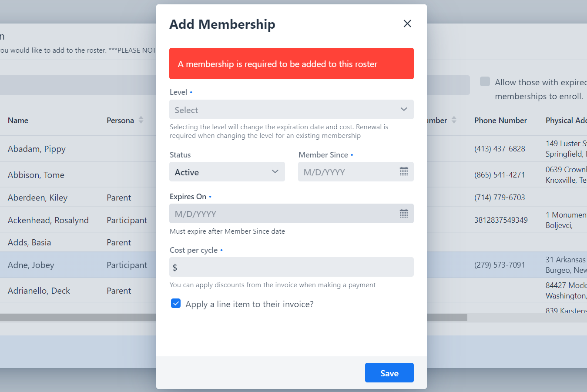Select Abadam, Pippy in the roster
Viewport: 587px width, 392px height.
coord(37,149)
